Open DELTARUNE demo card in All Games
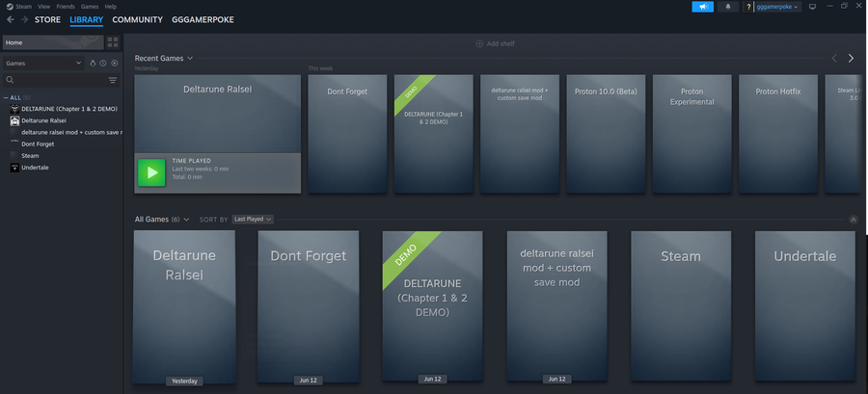The width and height of the screenshot is (868, 394). point(433,306)
